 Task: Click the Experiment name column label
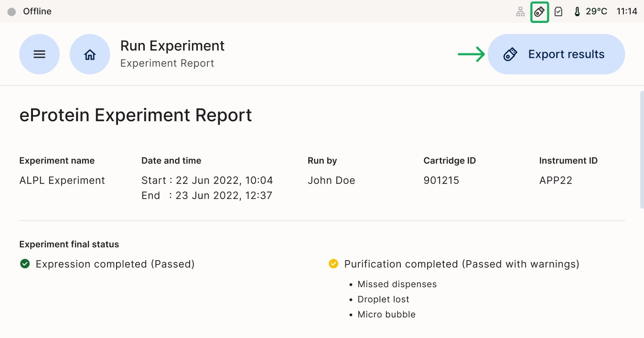tap(57, 161)
